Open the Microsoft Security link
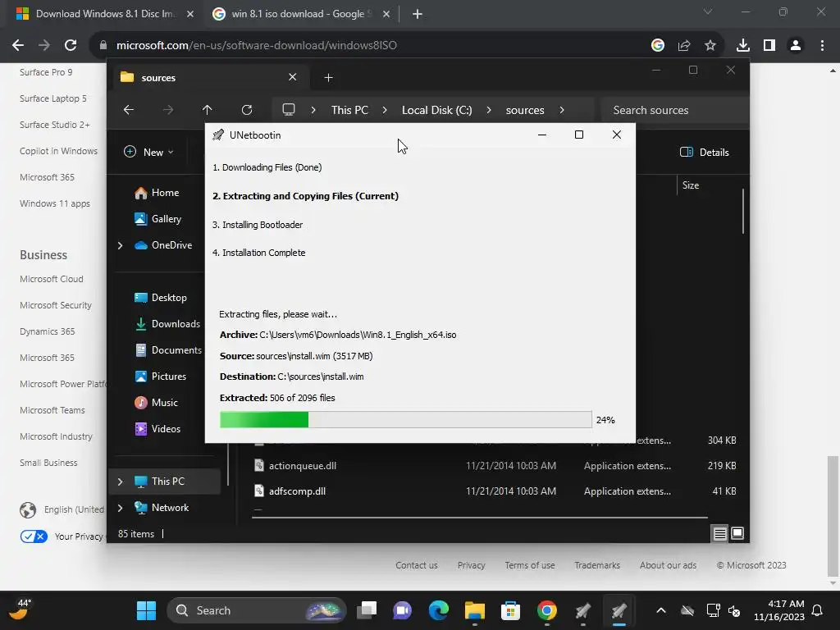840x630 pixels. pyautogui.click(x=56, y=305)
